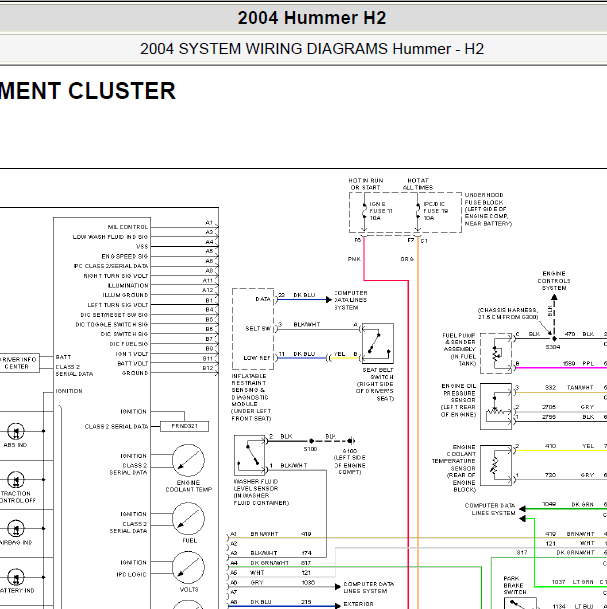Click the 'MIL CONTROL' label
Viewport: 607px width, 609px height.
[x=128, y=227]
